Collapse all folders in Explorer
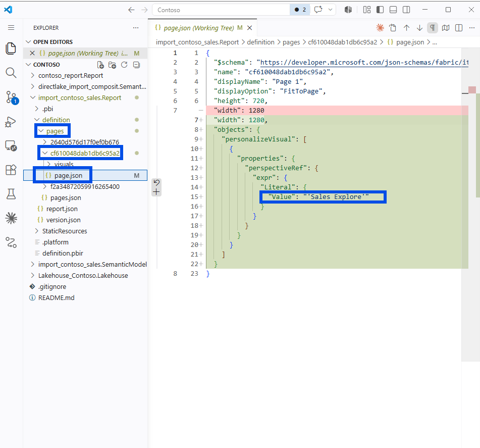This screenshot has height=448, width=480. pos(137,65)
